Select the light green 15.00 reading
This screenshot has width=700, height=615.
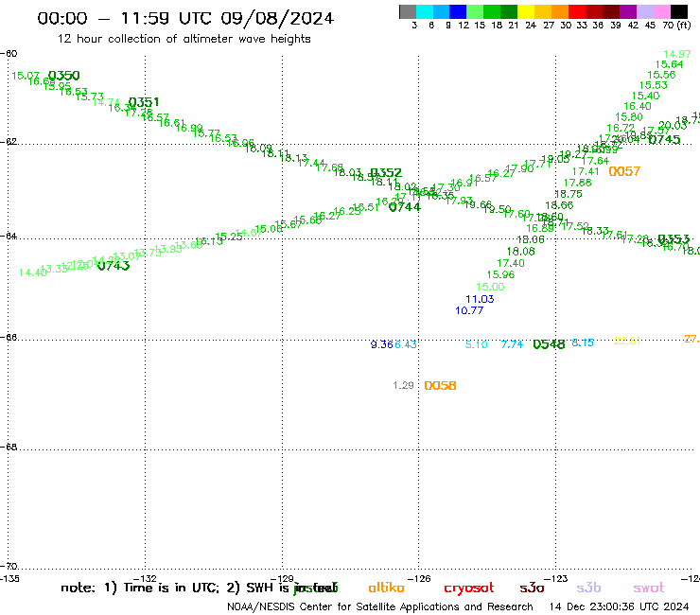click(x=490, y=287)
